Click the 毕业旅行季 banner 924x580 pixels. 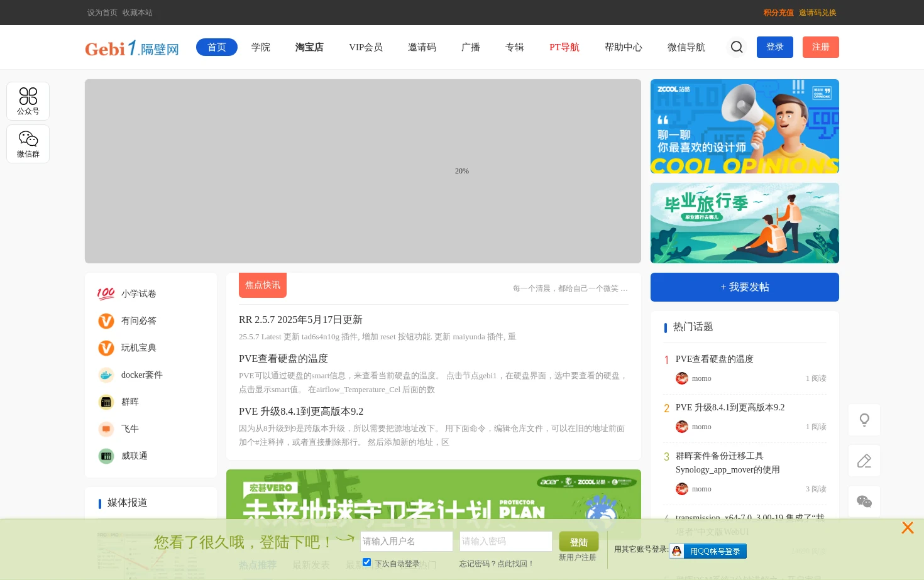point(745,223)
